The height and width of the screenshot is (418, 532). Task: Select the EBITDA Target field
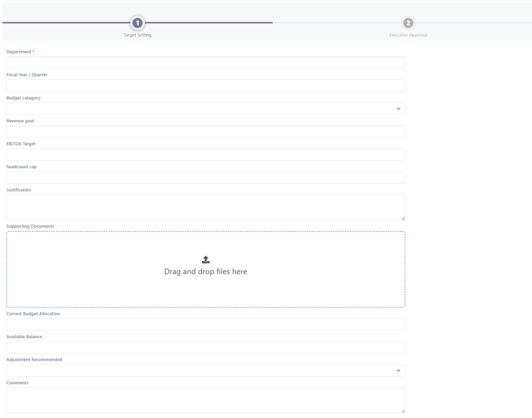pyautogui.click(x=206, y=155)
